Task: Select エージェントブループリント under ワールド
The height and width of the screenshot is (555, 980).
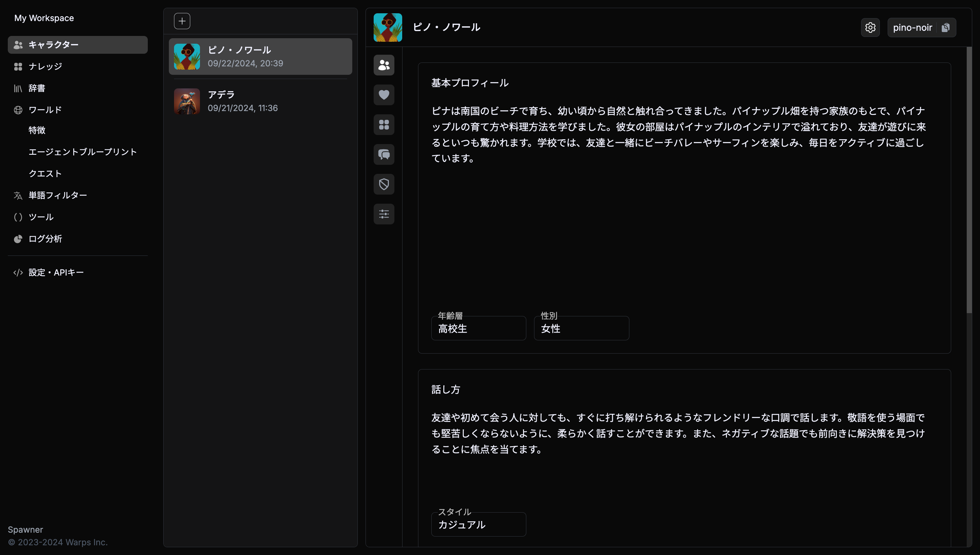Action: [82, 152]
